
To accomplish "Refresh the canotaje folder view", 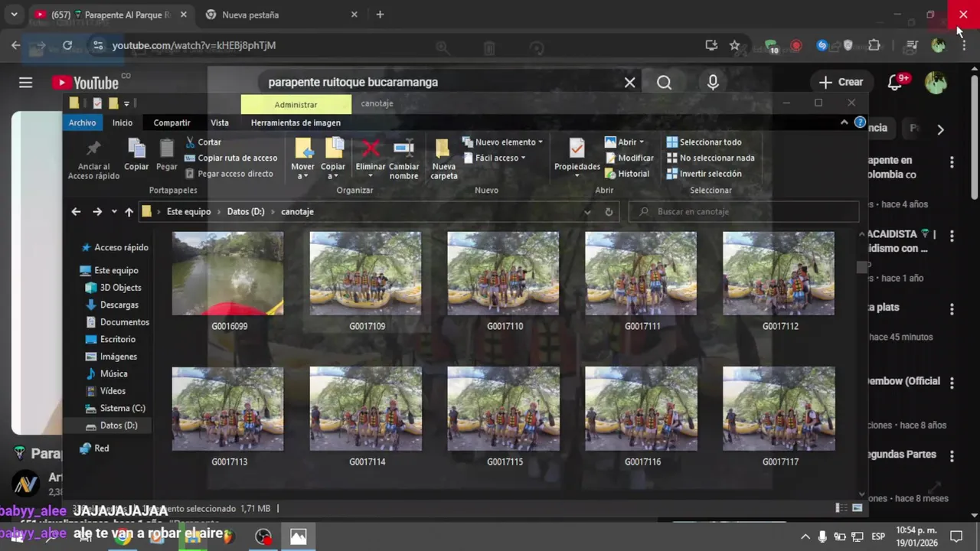I will [x=609, y=212].
